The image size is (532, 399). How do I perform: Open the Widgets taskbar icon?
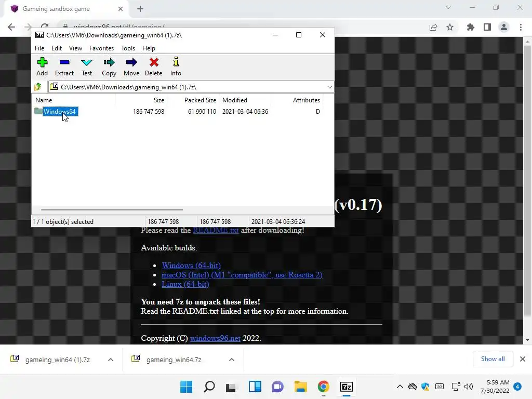[255, 387]
